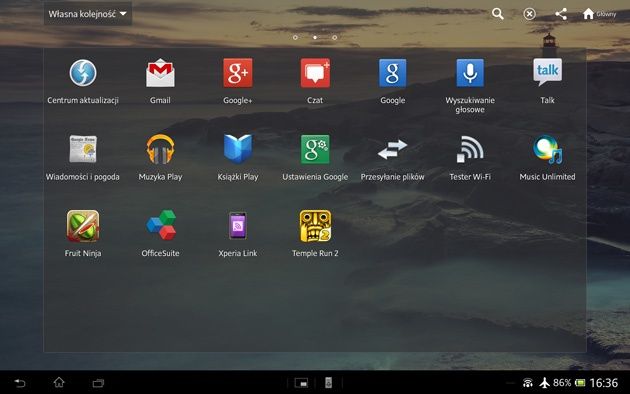Tap the share icon in top bar
The width and height of the screenshot is (630, 394).
pos(561,14)
